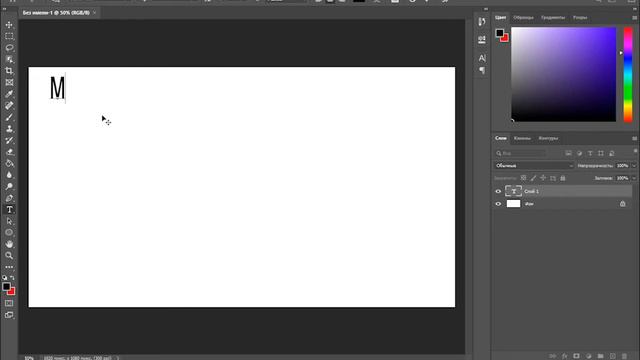Open the Color panel options menu
Viewport: 640px width, 360px height.
click(634, 18)
